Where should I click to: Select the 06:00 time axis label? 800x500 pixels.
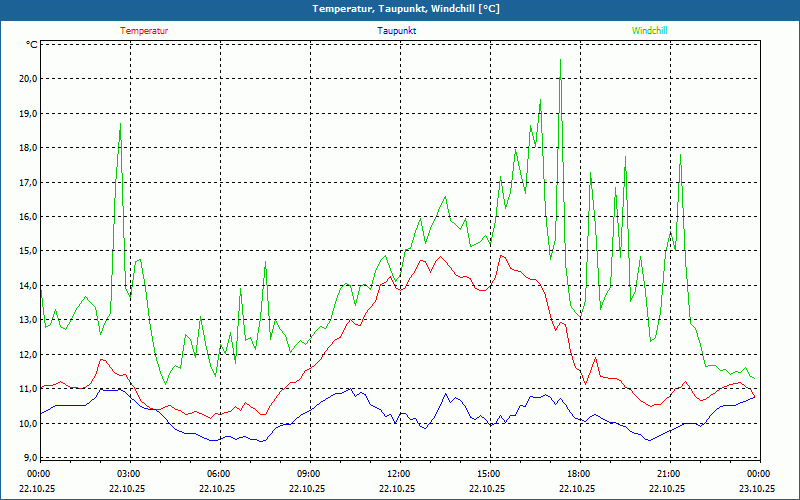(x=219, y=473)
